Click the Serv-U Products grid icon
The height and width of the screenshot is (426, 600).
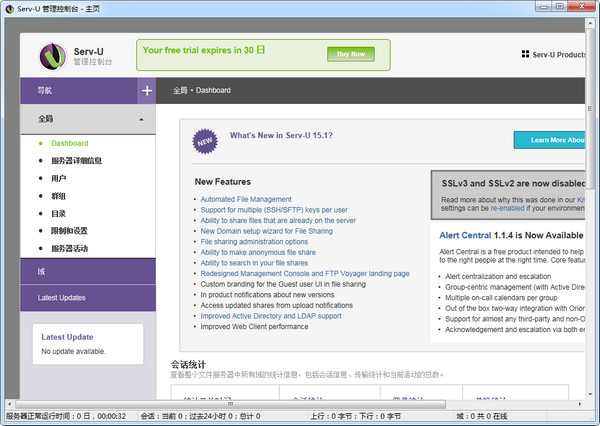(x=525, y=54)
